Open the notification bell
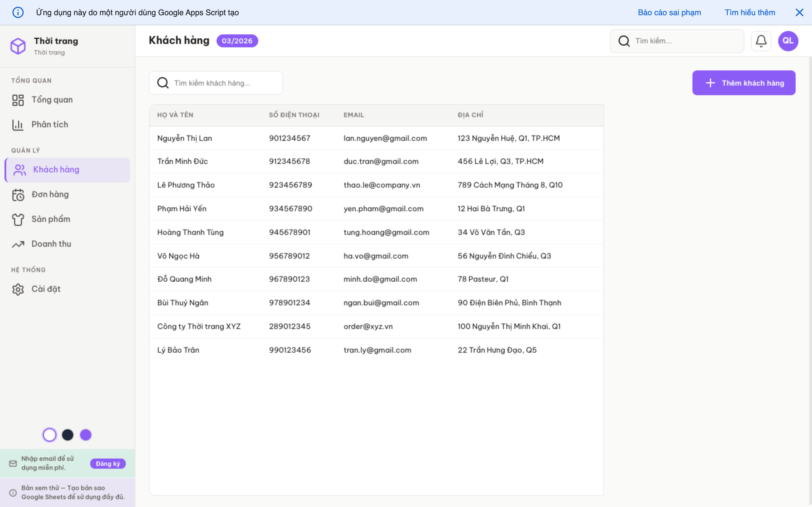812x507 pixels. 761,41
